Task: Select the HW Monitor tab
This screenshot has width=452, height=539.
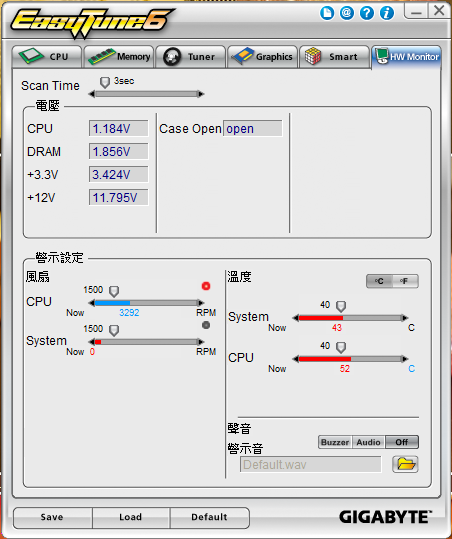Action: (x=406, y=57)
